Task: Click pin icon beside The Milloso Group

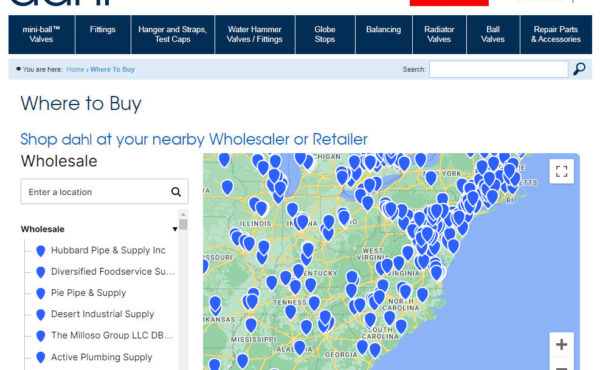Action: coord(41,336)
